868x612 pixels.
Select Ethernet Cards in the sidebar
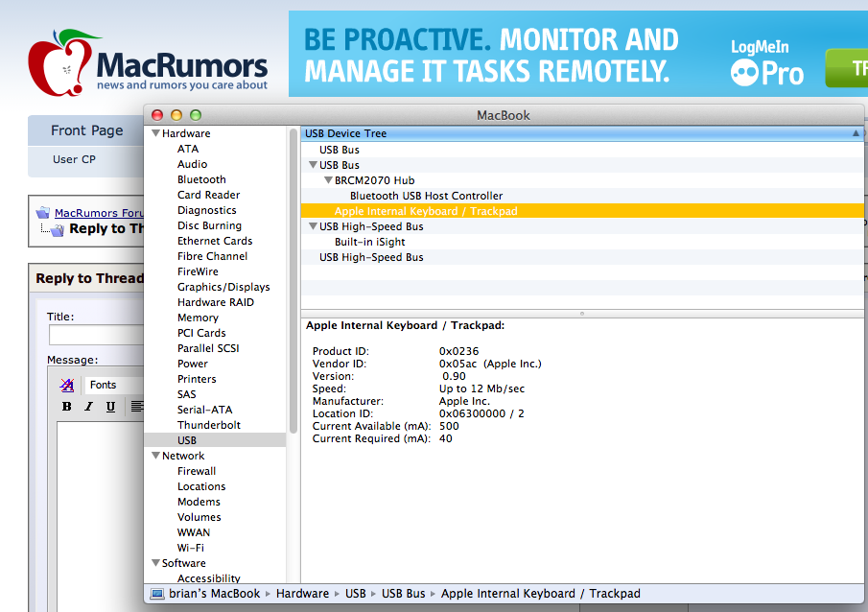pyautogui.click(x=215, y=241)
